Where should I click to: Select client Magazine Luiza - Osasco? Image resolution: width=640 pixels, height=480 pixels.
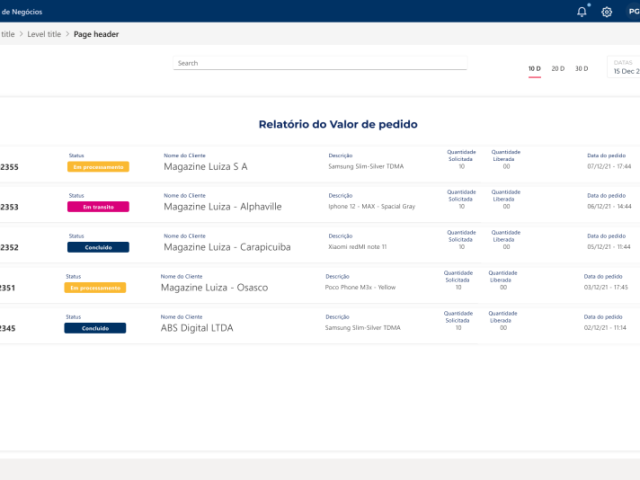point(214,287)
